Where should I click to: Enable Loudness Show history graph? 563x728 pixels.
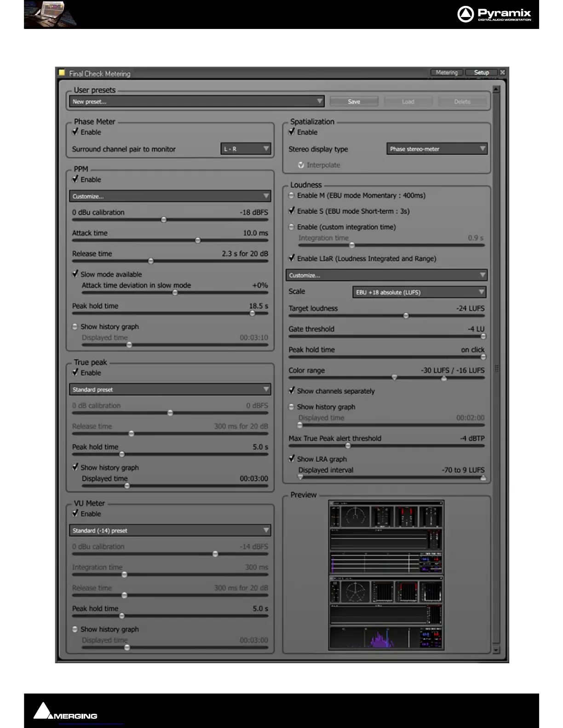point(292,407)
